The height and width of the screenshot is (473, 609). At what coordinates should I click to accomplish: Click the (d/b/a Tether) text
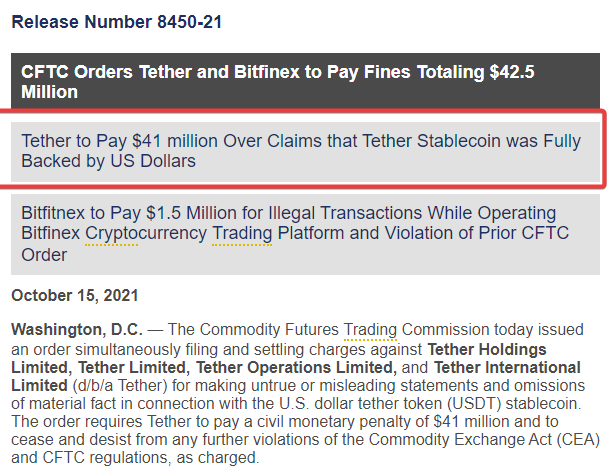point(120,386)
